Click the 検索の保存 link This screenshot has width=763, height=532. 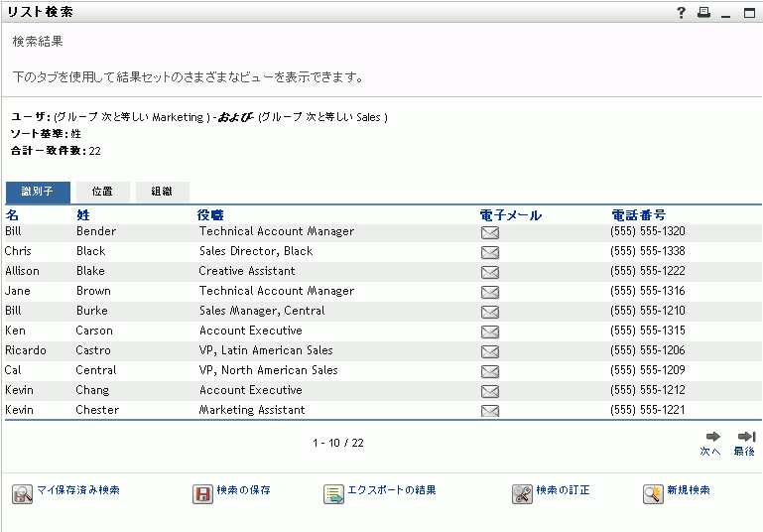coord(244,489)
